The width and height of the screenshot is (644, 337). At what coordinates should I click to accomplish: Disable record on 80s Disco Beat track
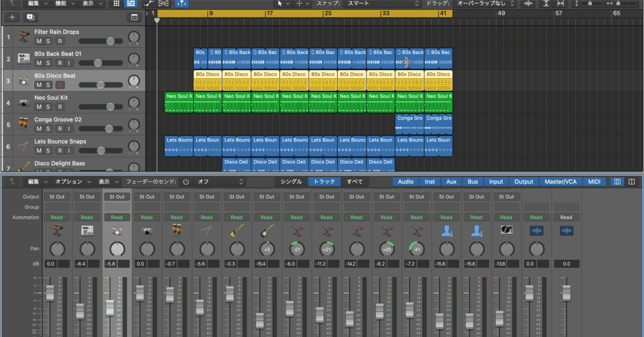click(x=60, y=85)
